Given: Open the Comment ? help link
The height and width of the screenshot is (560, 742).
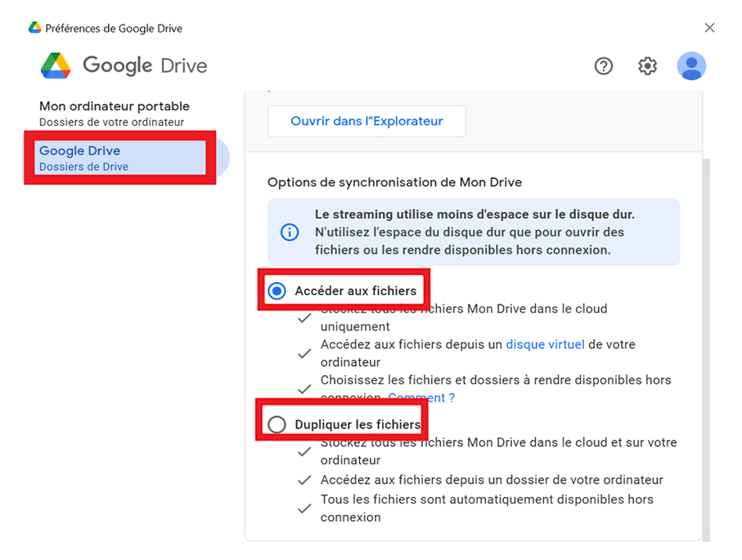Looking at the screenshot, I should click(421, 398).
